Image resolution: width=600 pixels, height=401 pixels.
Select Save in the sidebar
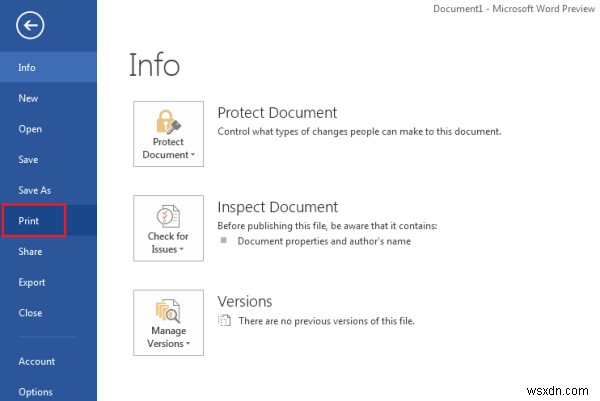(x=48, y=160)
